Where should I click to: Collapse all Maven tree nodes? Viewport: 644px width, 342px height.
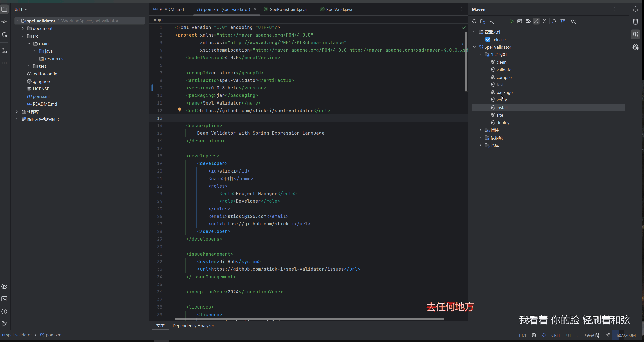pyautogui.click(x=544, y=21)
